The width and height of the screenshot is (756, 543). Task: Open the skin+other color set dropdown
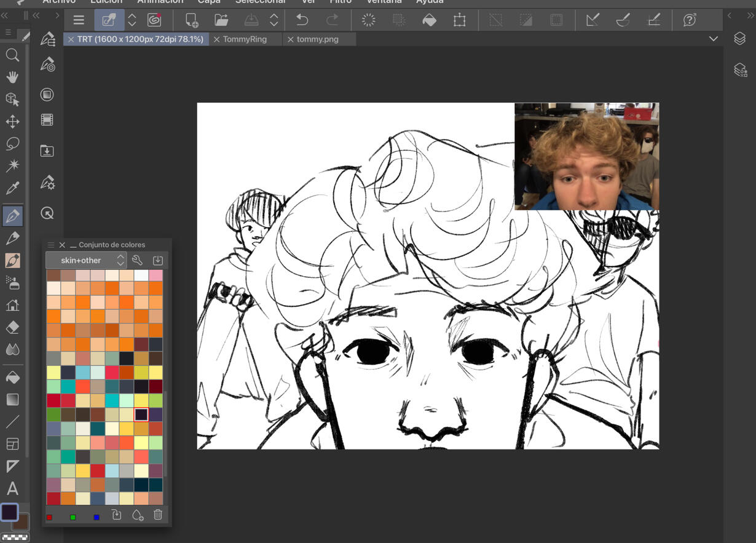pyautogui.click(x=86, y=260)
